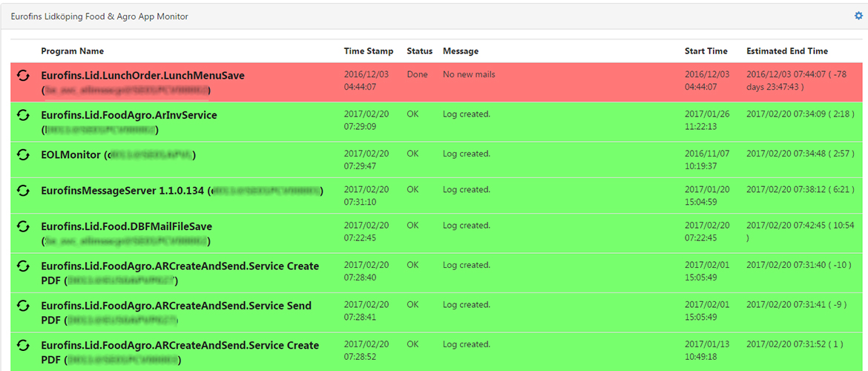Click the Eurofins Lidköping App Monitor panel title

[99, 16]
